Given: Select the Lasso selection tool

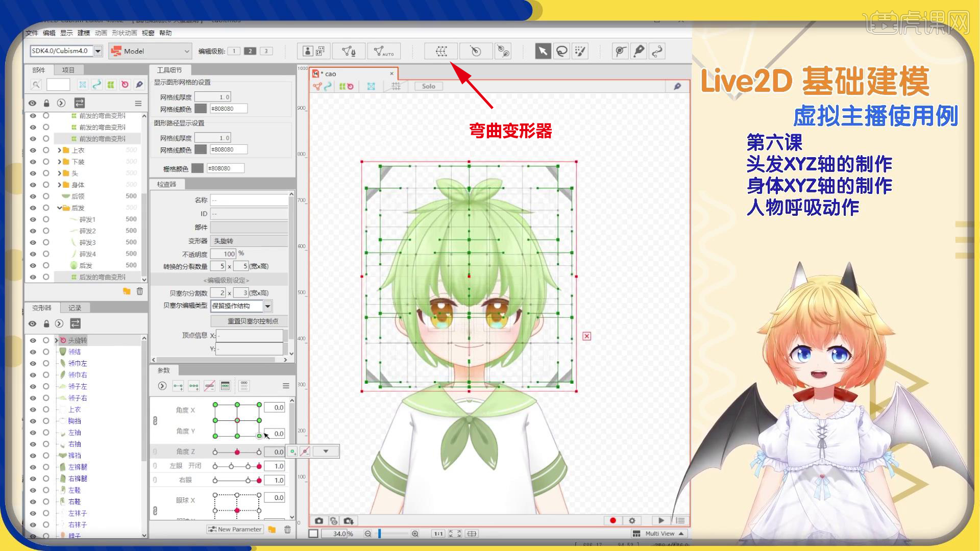Looking at the screenshot, I should pos(561,51).
